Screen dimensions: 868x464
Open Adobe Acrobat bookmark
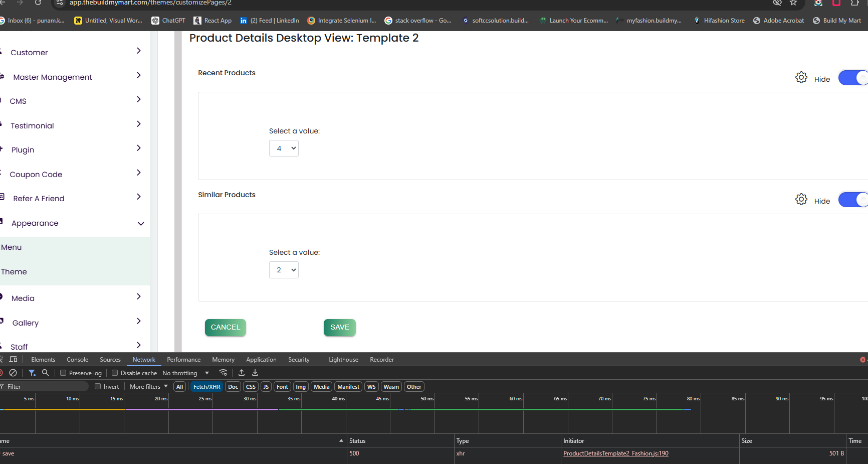(778, 21)
